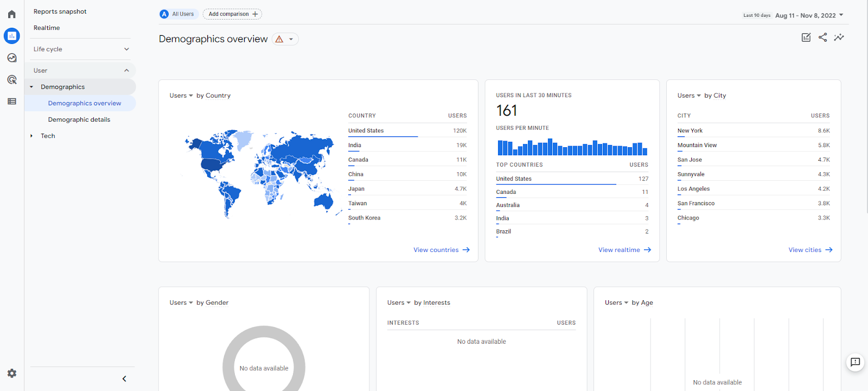868x391 pixels.
Task: Click the 161 realtime users count
Action: pos(507,111)
